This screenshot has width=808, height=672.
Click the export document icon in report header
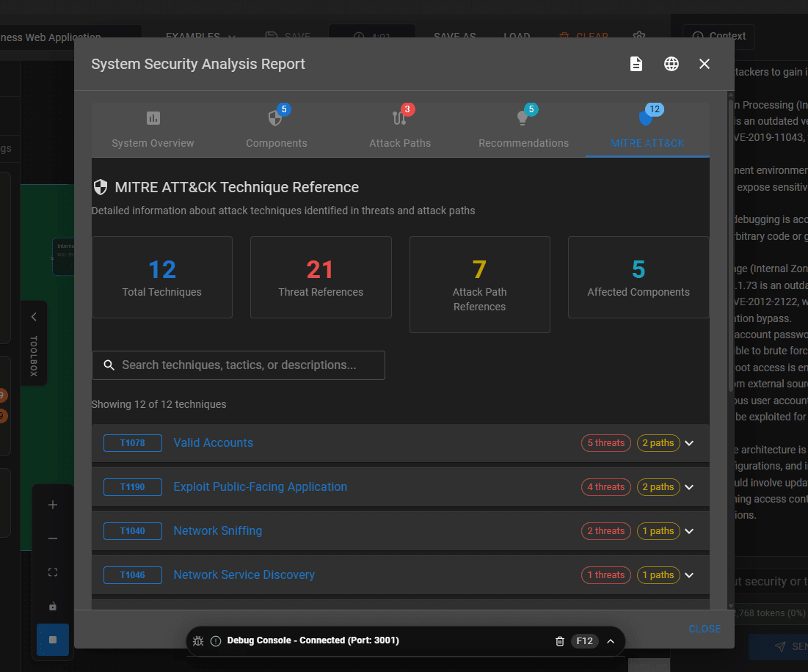tap(636, 64)
